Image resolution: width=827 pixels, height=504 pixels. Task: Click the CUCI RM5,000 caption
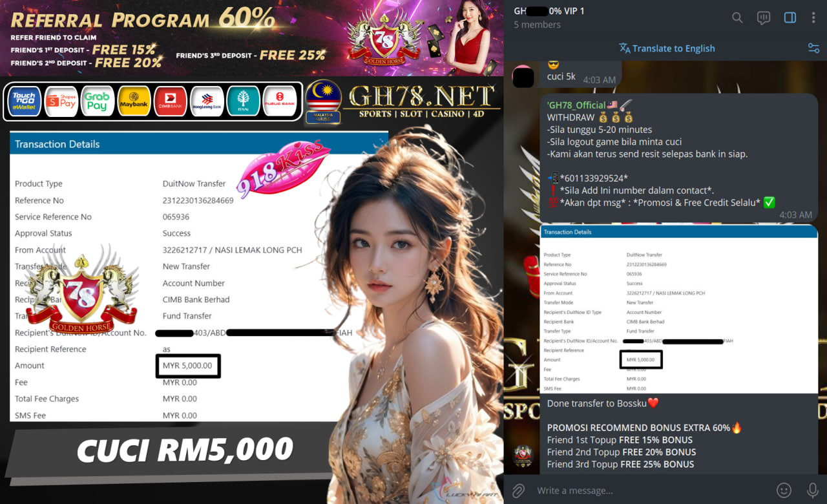click(x=184, y=450)
